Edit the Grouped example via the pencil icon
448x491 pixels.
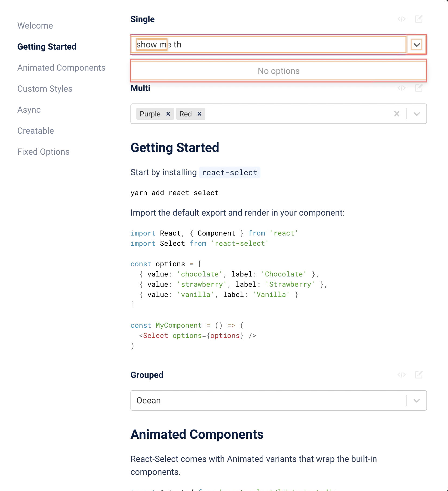(418, 375)
